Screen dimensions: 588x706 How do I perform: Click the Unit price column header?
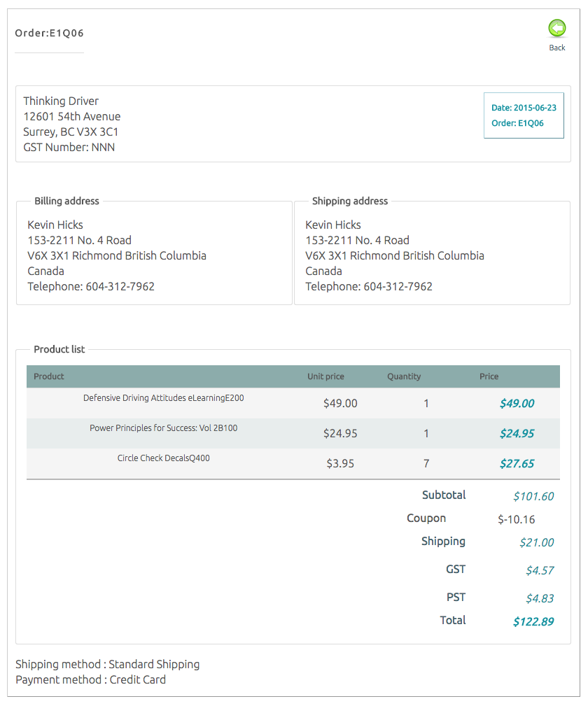click(x=325, y=376)
